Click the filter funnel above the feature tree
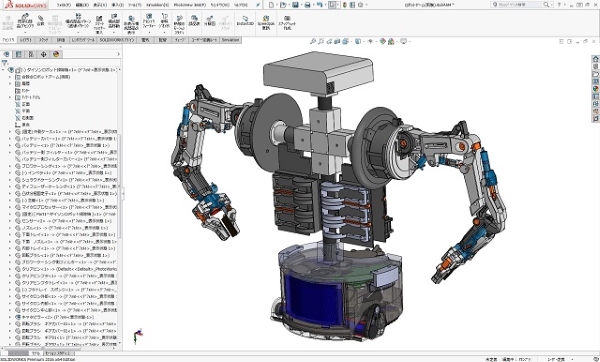Screen dimensions: 600x362 pos(5,63)
